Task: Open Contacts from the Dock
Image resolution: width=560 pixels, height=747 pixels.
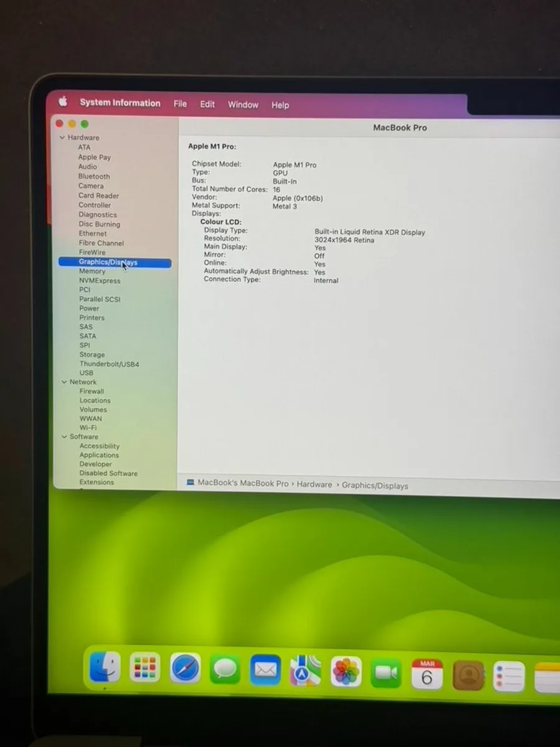Action: [468, 676]
